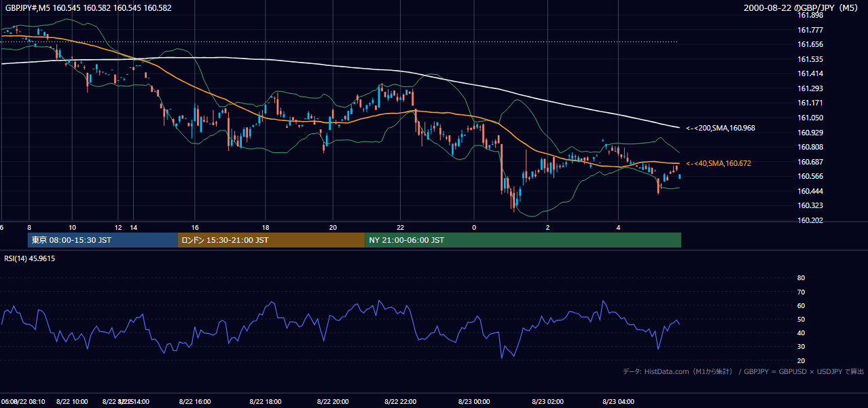Viewport: 868px width, 408px height.
Task: Click price level 161.898 on the axis
Action: [x=810, y=15]
